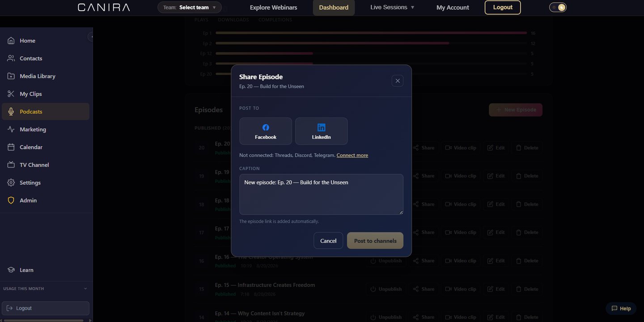Open TV Channel in the sidebar
644x322 pixels.
pyautogui.click(x=46, y=165)
